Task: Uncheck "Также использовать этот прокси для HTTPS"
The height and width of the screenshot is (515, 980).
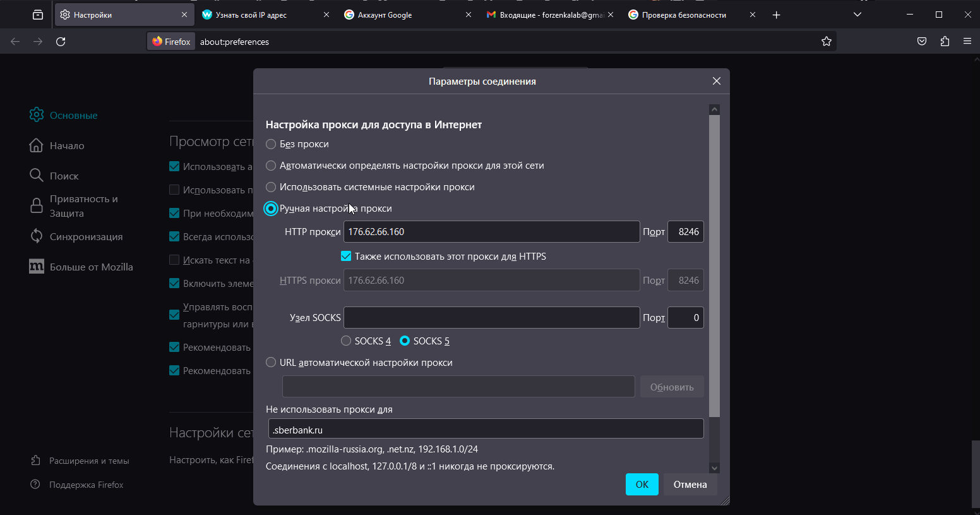Action: coord(346,257)
